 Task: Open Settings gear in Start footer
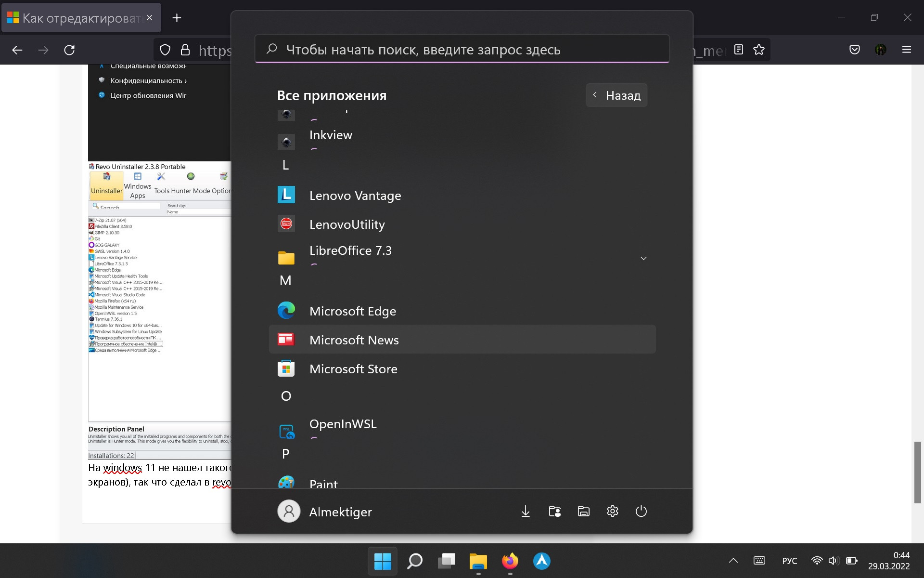tap(612, 511)
